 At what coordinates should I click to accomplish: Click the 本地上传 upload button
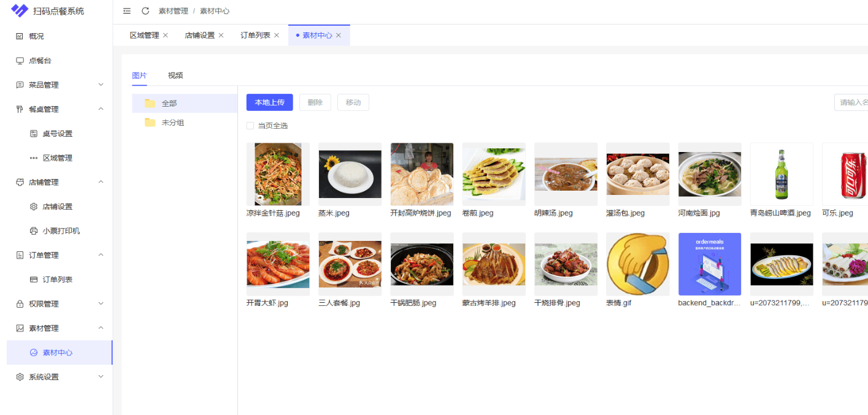[269, 102]
